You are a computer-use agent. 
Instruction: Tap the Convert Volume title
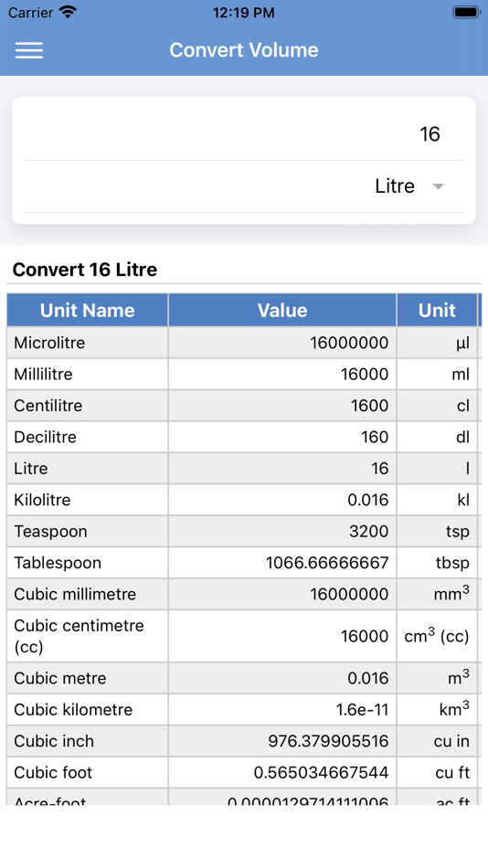pyautogui.click(x=244, y=50)
